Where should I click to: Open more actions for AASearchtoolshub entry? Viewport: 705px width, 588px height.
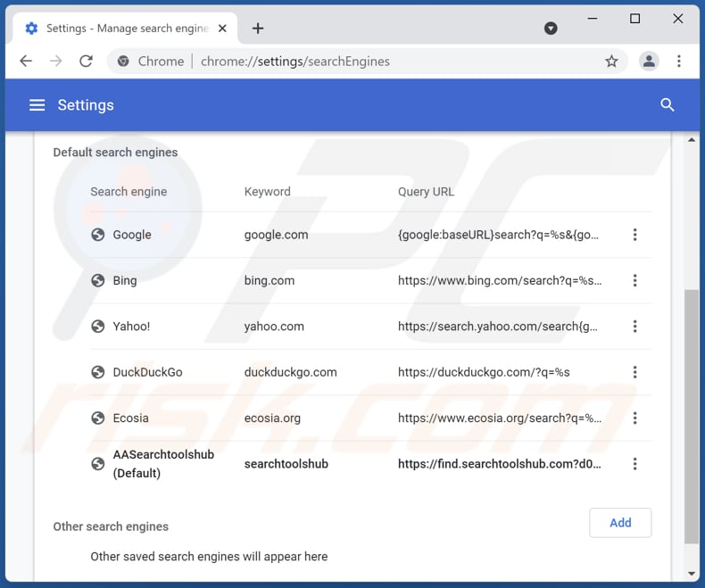[x=634, y=464]
